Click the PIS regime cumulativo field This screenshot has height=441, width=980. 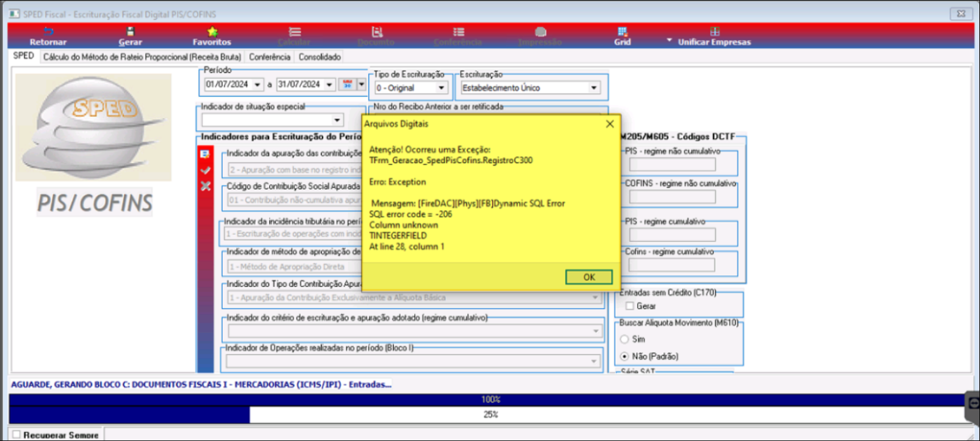click(x=672, y=235)
